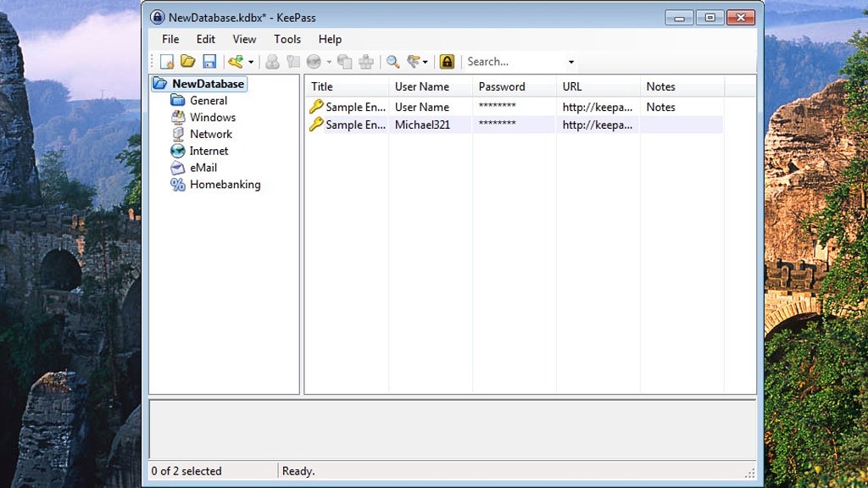868x488 pixels.
Task: Click the NewDatabase open-folder icon
Action: (x=160, y=84)
